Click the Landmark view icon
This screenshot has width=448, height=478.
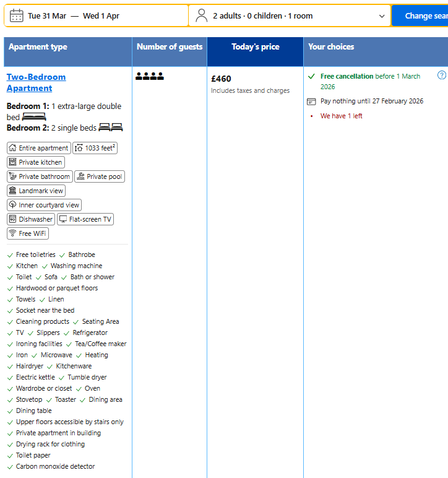(12, 191)
